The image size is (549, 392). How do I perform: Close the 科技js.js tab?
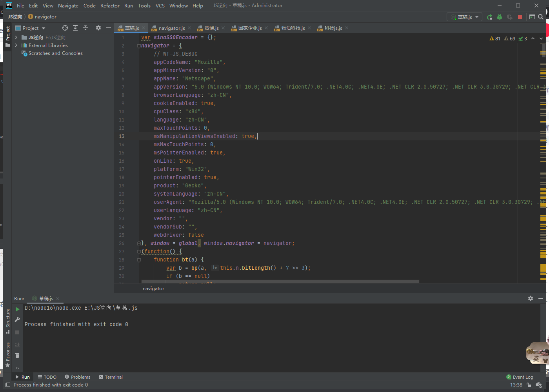click(x=347, y=28)
